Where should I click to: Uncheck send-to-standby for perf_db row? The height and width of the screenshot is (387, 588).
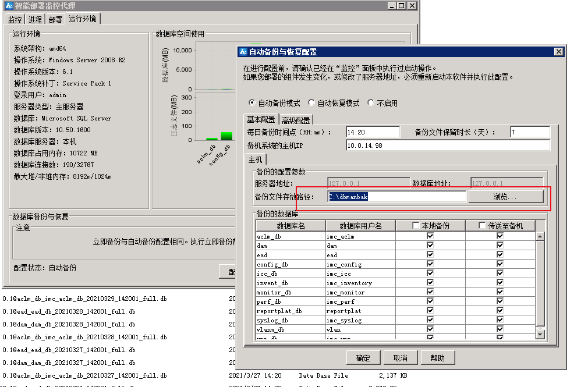(x=500, y=301)
